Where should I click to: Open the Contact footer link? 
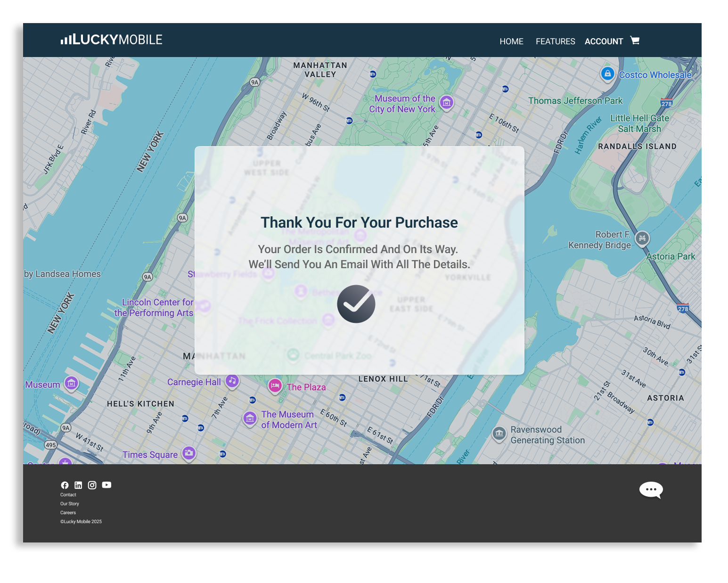tap(68, 495)
